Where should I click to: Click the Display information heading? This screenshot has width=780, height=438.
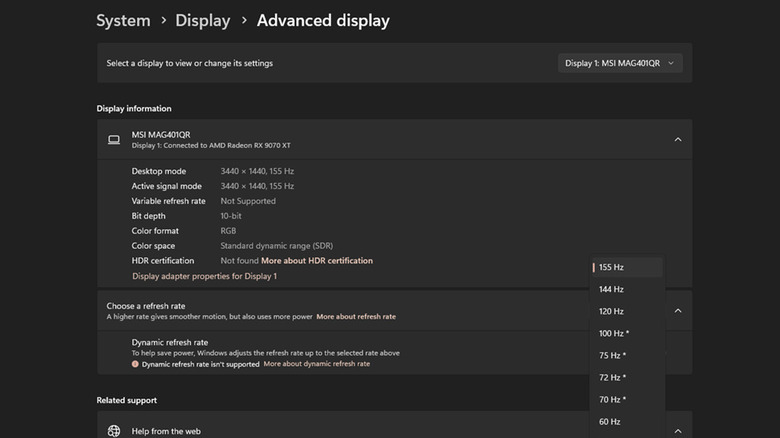(134, 109)
